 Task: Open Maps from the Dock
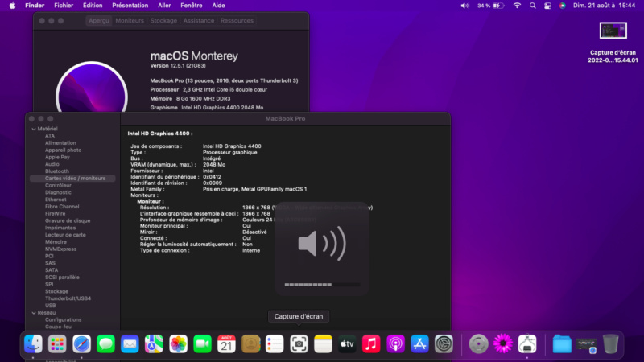click(x=154, y=344)
